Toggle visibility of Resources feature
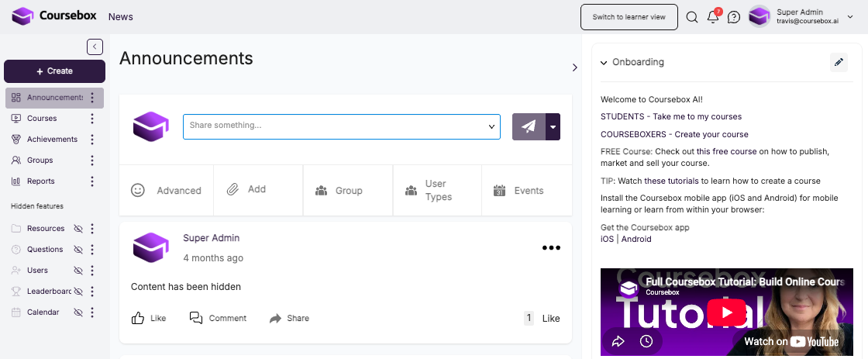The height and width of the screenshot is (359, 868). [x=78, y=228]
